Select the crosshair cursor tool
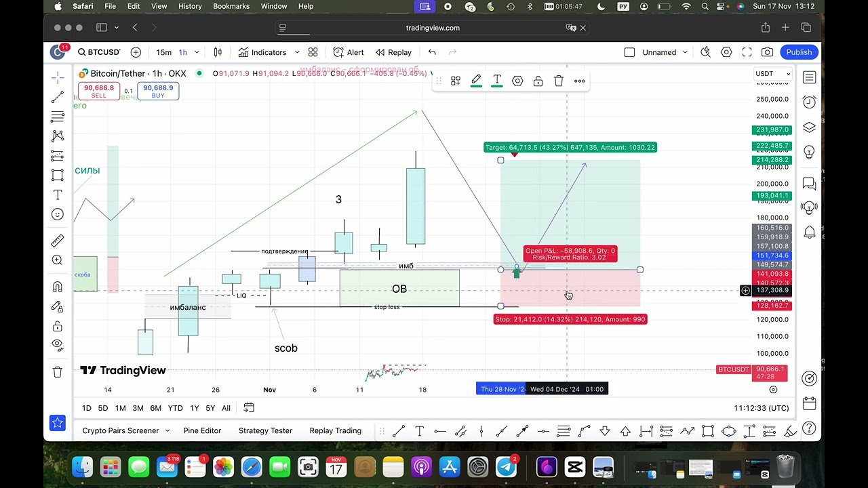 tap(58, 77)
